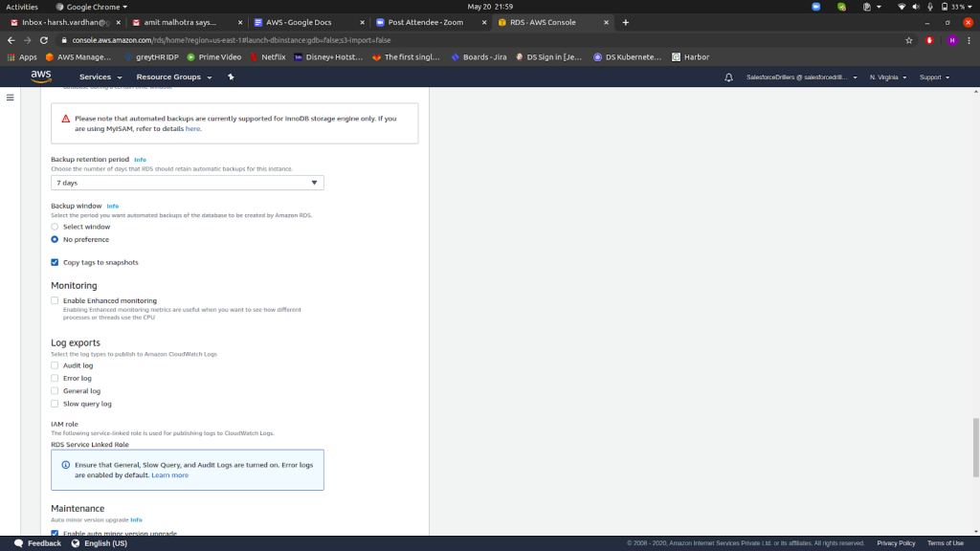Toggle Enable auto minor version upgrade
The image size is (980, 551).
(x=55, y=533)
